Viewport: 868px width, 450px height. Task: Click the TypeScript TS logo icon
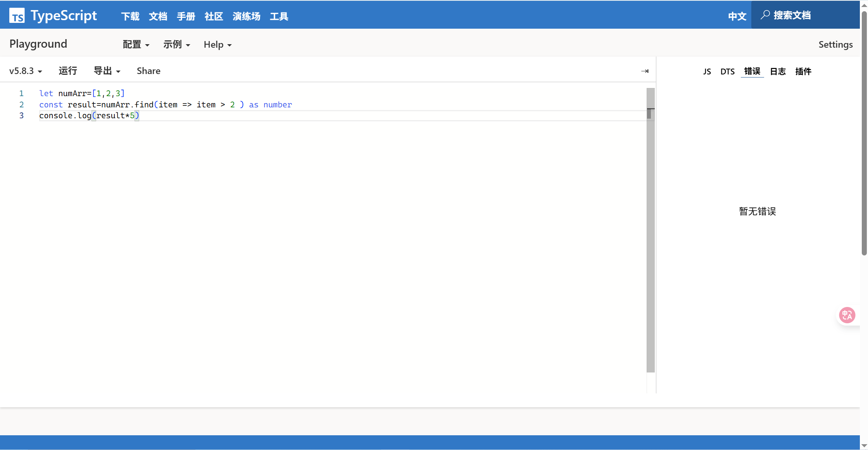17,16
